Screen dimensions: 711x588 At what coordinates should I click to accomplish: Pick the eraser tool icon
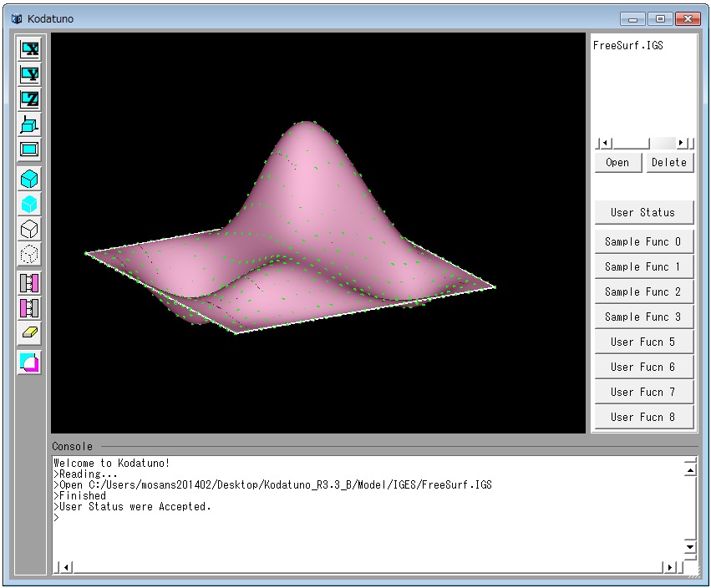[29, 333]
